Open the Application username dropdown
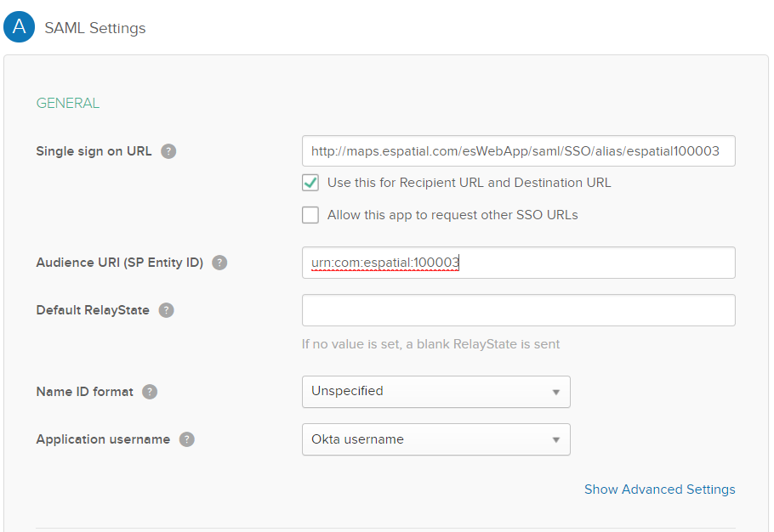 pyautogui.click(x=435, y=439)
